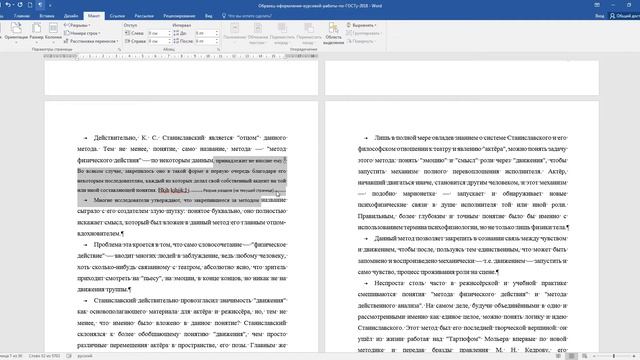Screen dimensions: 640x360
Task: Open the Рассылки ribbon tab
Action: coord(144,16)
